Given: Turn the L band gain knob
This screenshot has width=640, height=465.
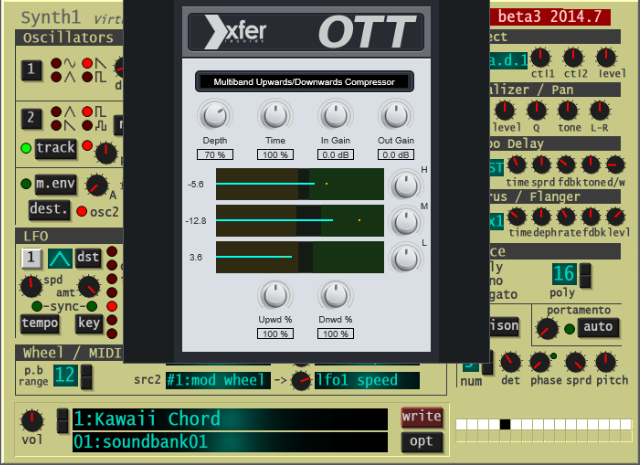Looking at the screenshot, I should 405,259.
